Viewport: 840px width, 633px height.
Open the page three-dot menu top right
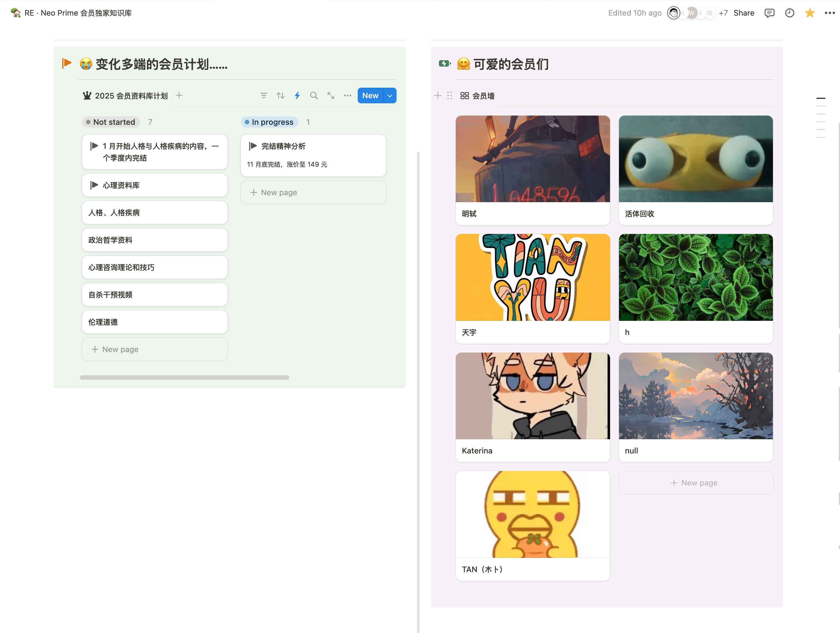(x=830, y=13)
